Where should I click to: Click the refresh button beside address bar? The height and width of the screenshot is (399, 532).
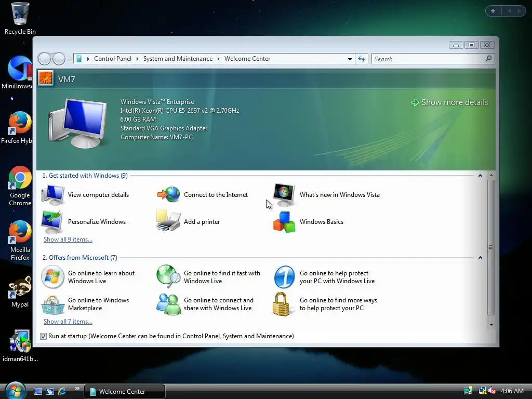(x=362, y=59)
